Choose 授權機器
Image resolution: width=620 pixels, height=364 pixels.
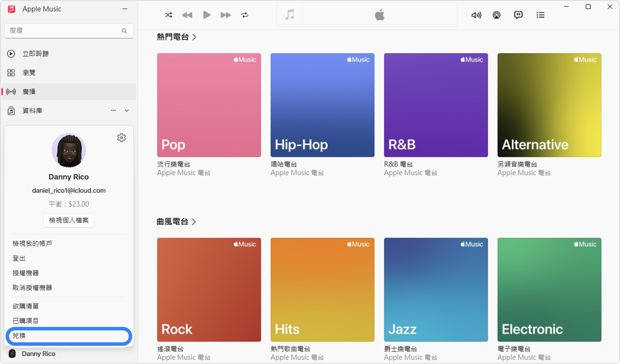(26, 273)
